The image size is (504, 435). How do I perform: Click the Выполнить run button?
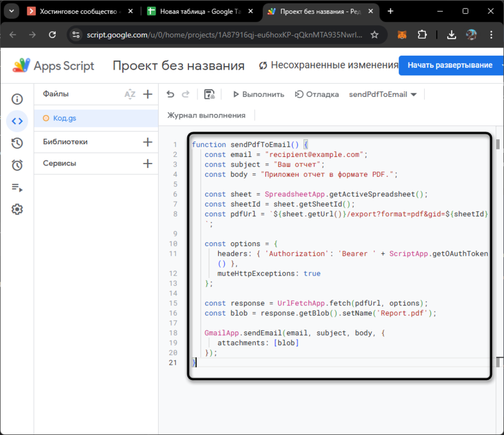click(x=258, y=95)
